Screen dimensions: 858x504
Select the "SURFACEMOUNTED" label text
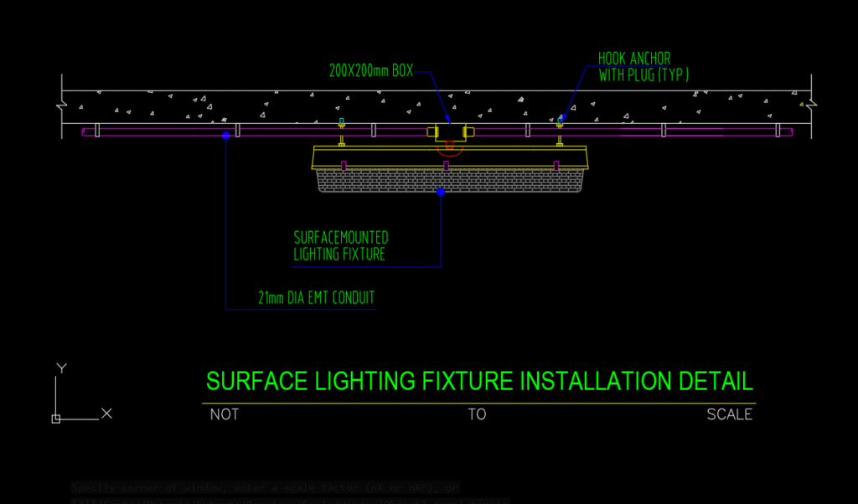pyautogui.click(x=341, y=238)
